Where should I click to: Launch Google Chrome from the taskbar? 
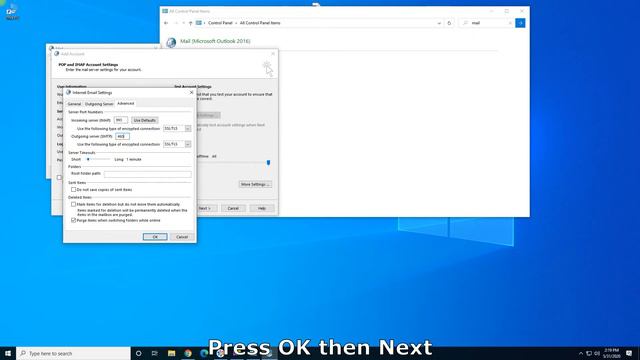(188, 353)
